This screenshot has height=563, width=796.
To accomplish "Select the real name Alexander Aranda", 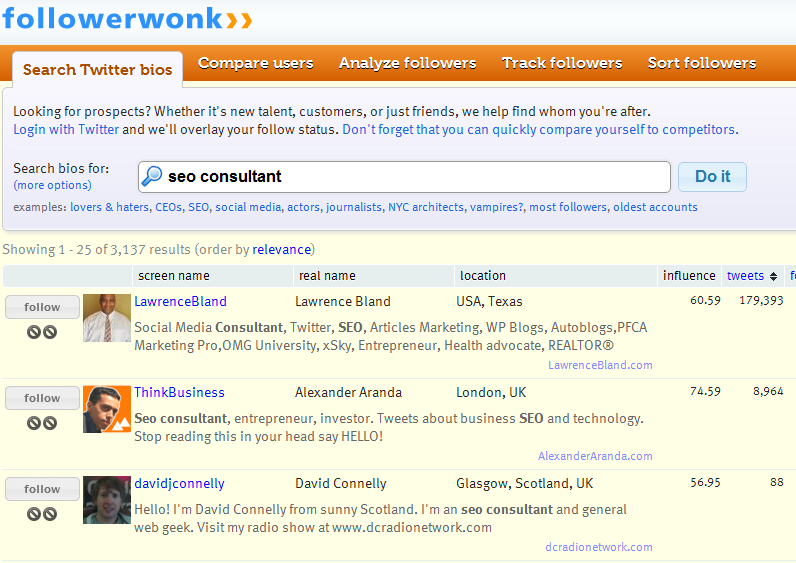I will pos(348,392).
